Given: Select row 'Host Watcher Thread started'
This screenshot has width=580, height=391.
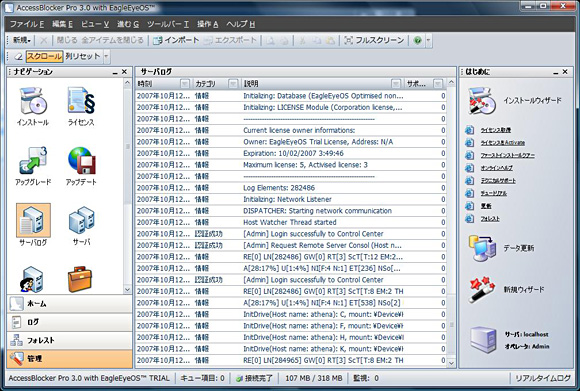Looking at the screenshot, I should coord(291,222).
